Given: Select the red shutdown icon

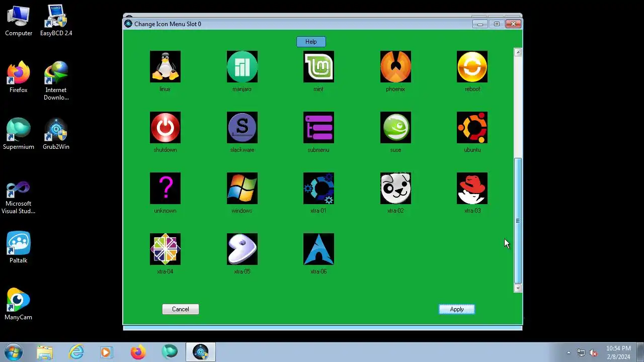Looking at the screenshot, I should [x=165, y=127].
